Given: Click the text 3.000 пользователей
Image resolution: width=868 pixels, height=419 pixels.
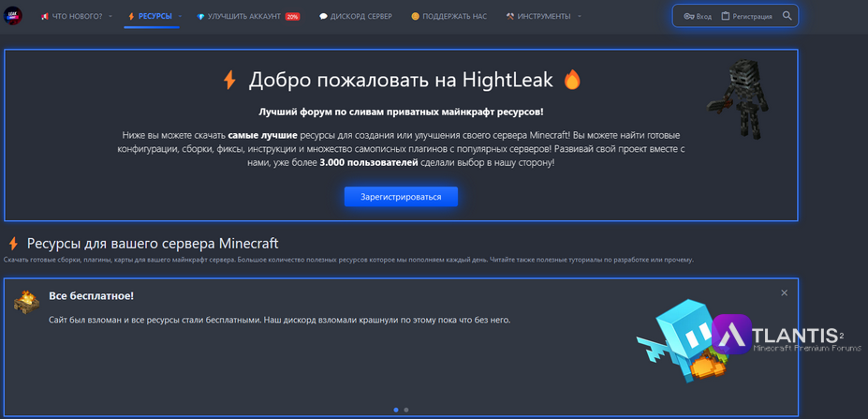Looking at the screenshot, I should pyautogui.click(x=368, y=164).
